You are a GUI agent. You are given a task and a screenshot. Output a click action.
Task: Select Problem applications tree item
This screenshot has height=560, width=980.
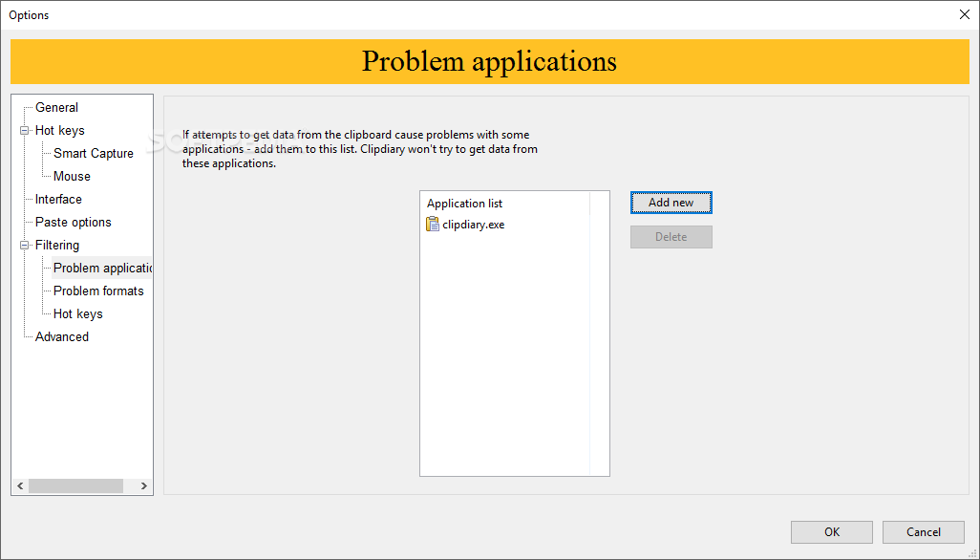coord(102,269)
